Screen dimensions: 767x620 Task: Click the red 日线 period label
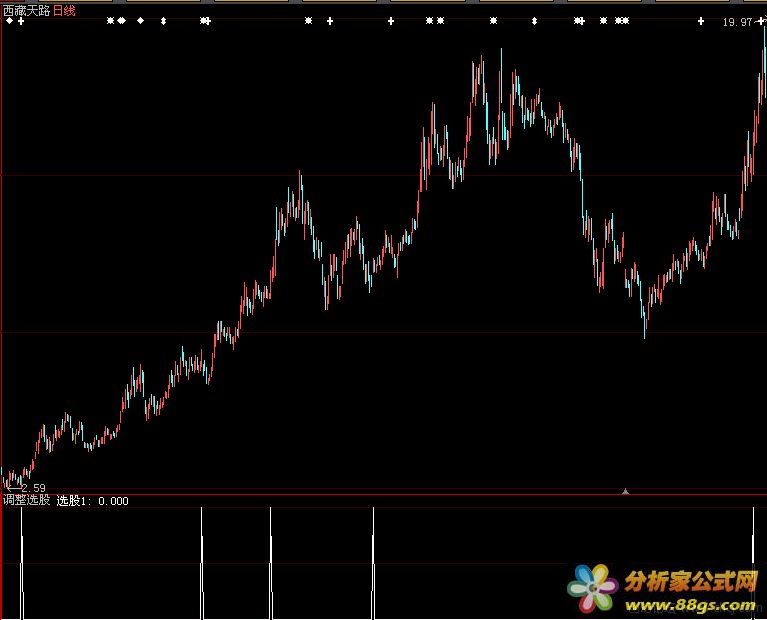[x=64, y=10]
